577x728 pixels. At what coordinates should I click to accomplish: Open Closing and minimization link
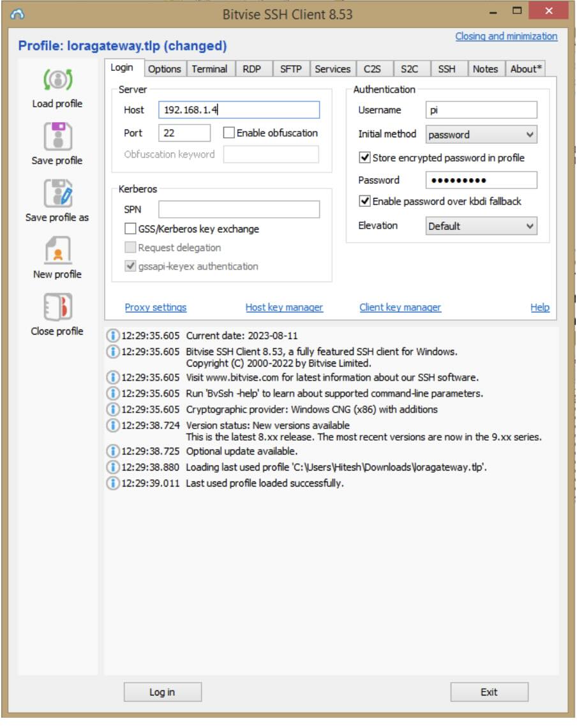click(x=506, y=36)
